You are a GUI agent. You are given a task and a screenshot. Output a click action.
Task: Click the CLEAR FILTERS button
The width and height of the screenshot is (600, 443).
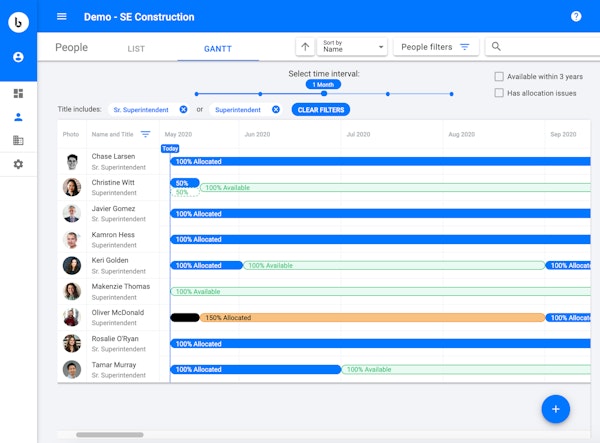(320, 109)
